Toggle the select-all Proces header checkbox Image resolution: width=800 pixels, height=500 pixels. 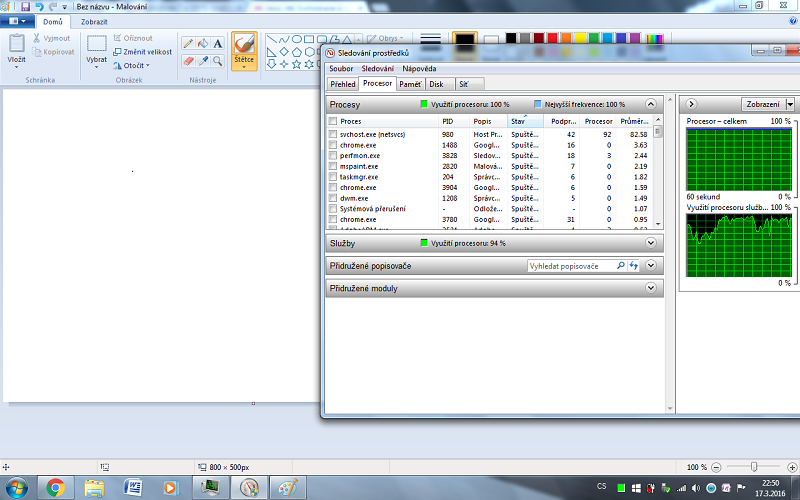tap(333, 121)
